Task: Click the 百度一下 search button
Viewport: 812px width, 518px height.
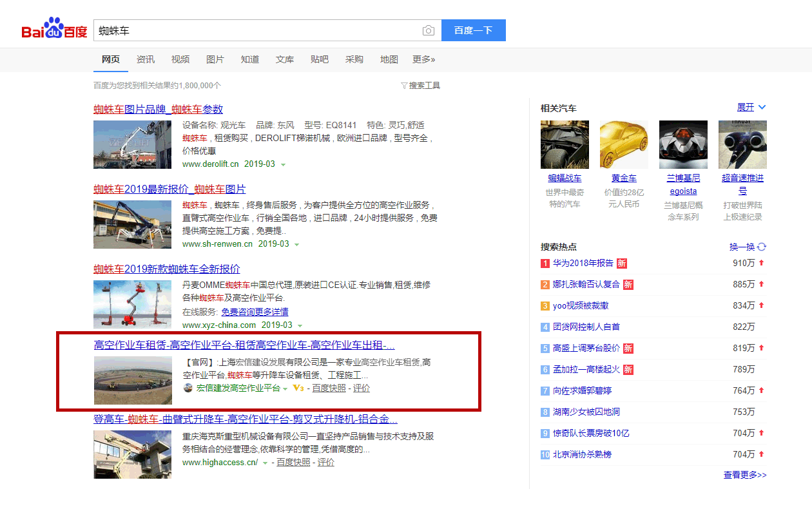Action: tap(473, 30)
